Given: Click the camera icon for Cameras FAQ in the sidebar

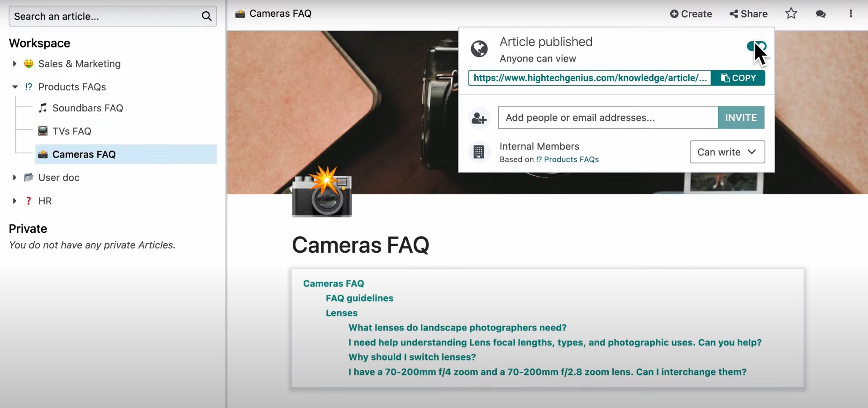Looking at the screenshot, I should tap(43, 154).
